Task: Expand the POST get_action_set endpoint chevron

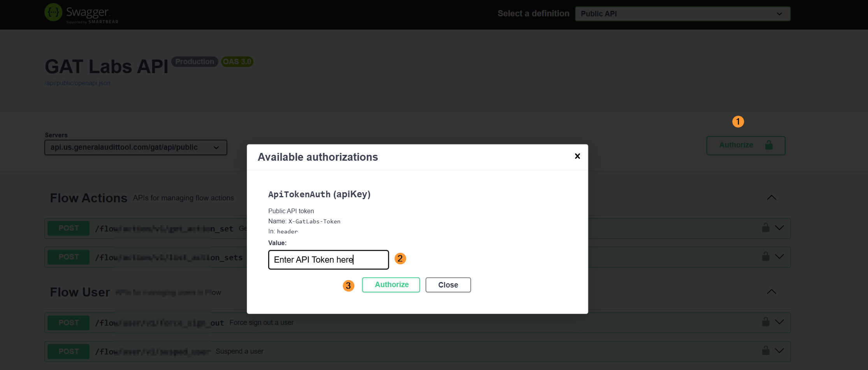Action: (x=779, y=228)
